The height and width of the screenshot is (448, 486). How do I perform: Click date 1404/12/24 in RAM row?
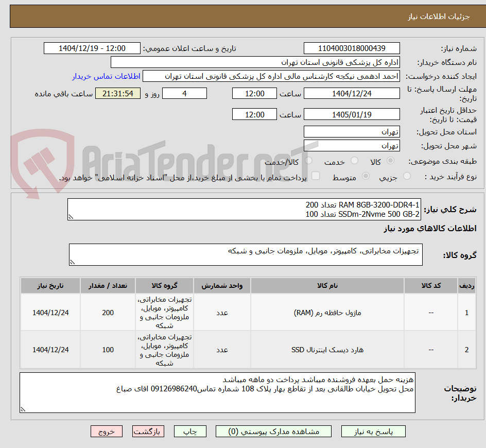coord(50,313)
